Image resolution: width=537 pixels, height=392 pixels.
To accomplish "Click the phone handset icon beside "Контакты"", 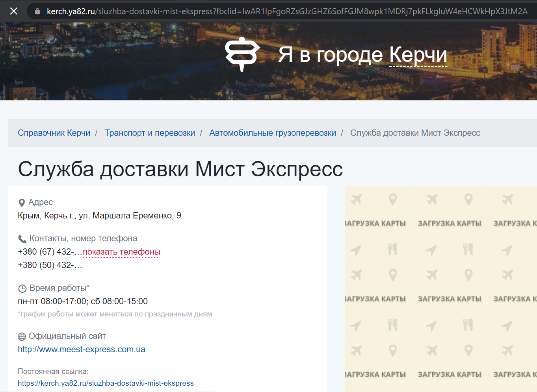I will coord(22,239).
